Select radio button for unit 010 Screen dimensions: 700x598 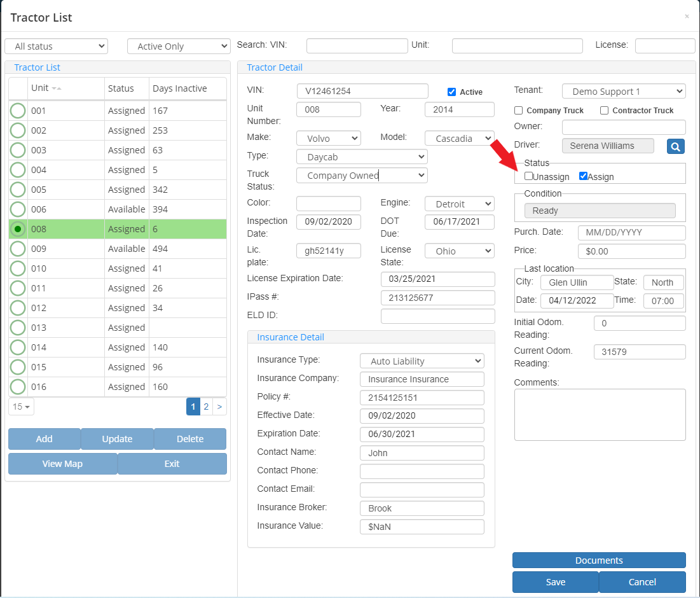[x=18, y=268]
